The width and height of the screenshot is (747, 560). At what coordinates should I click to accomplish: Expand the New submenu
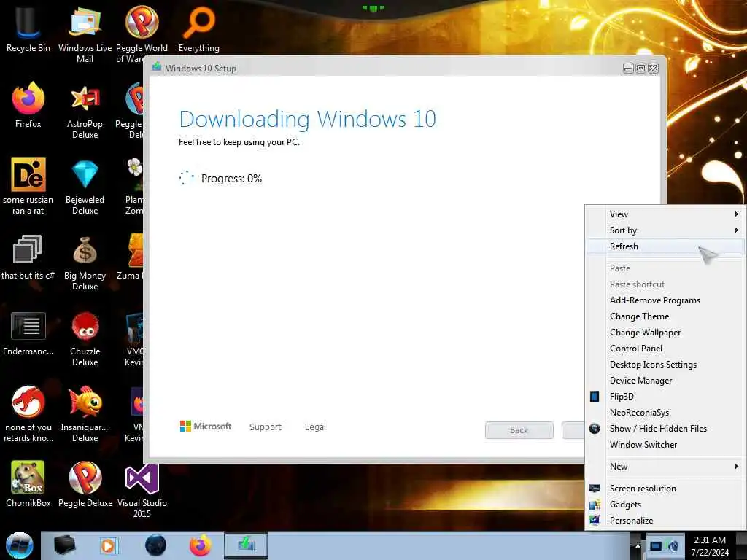click(665, 467)
